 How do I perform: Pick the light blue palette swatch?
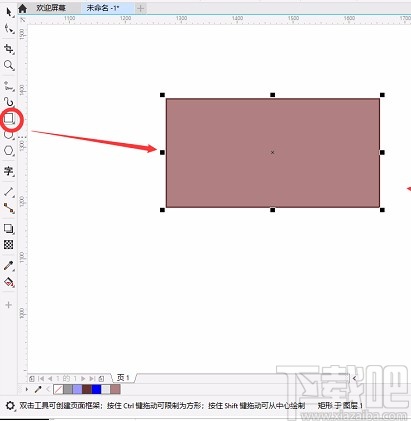click(77, 389)
